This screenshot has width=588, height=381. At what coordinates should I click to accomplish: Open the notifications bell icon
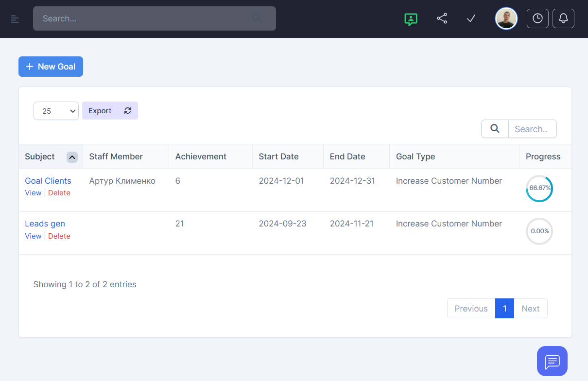pyautogui.click(x=563, y=18)
